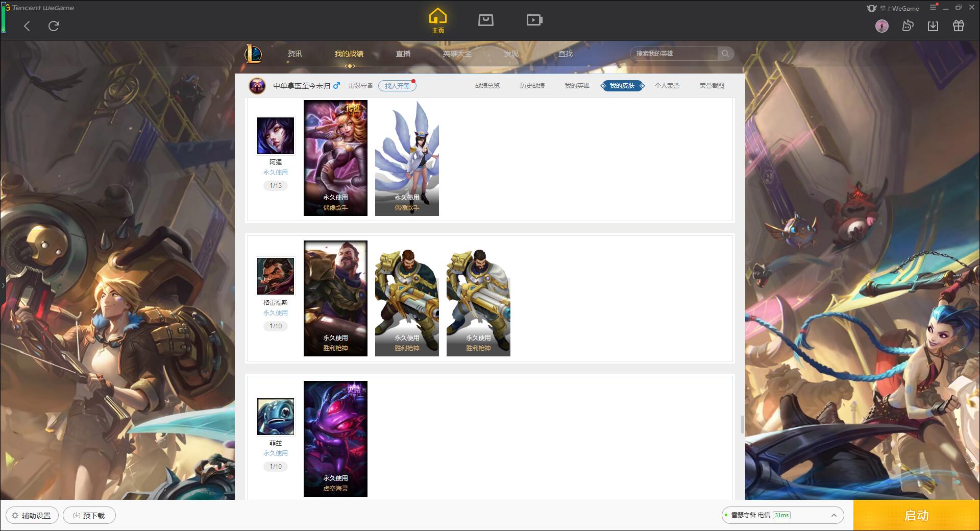This screenshot has height=531, width=980.
Task: Open the friends icon next to the avatar
Action: 908,26
